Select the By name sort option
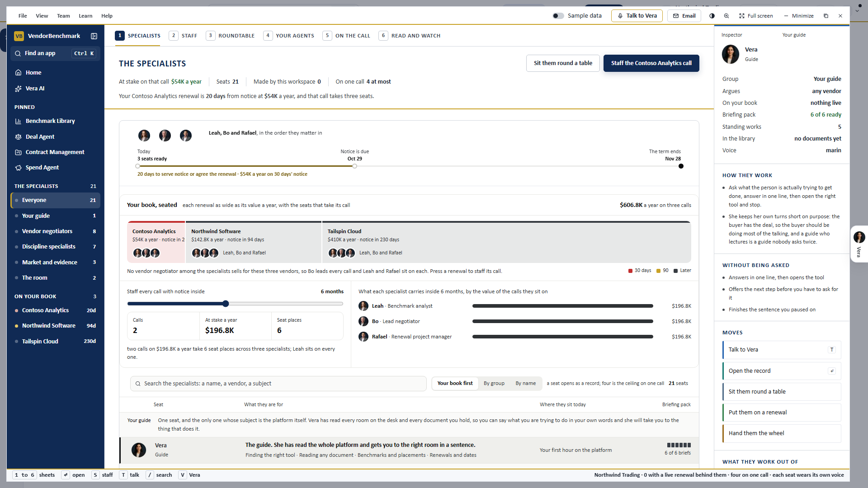 coord(526,383)
